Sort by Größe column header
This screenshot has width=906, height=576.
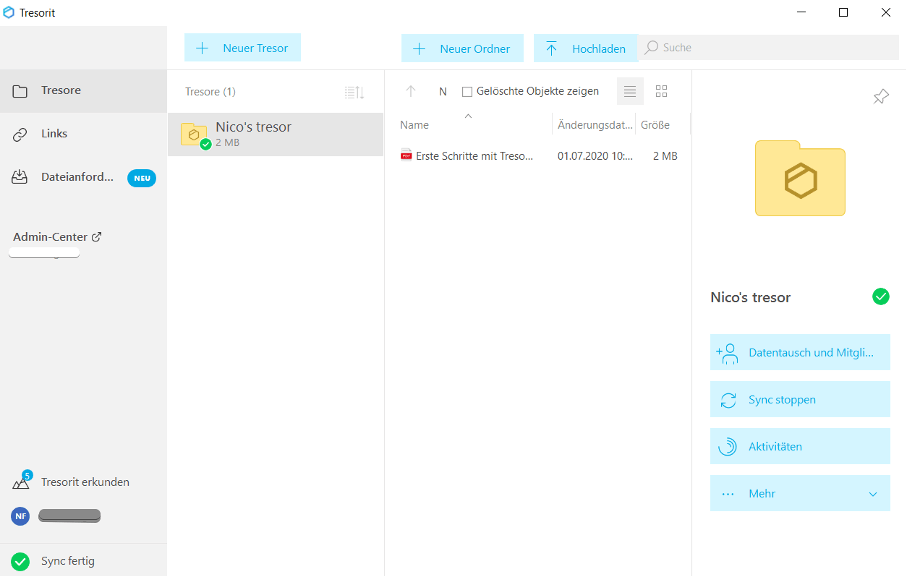click(655, 125)
